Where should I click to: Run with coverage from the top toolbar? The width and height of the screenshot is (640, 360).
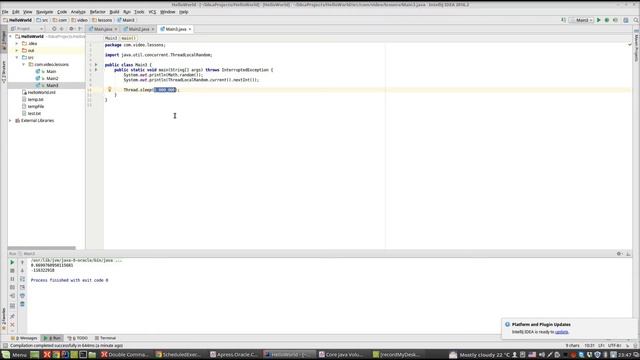616,20
